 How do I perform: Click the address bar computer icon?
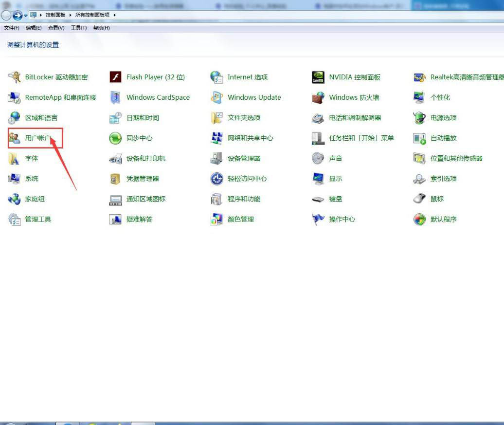tap(33, 15)
